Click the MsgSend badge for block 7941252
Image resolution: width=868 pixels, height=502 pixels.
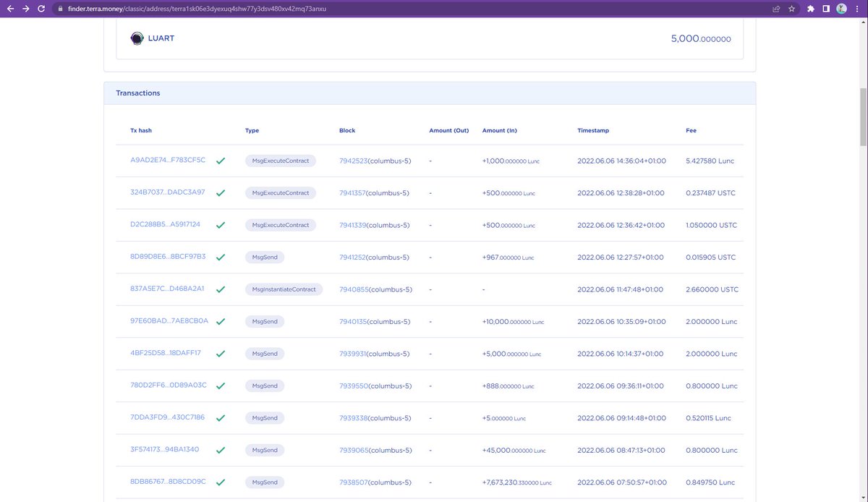point(265,258)
